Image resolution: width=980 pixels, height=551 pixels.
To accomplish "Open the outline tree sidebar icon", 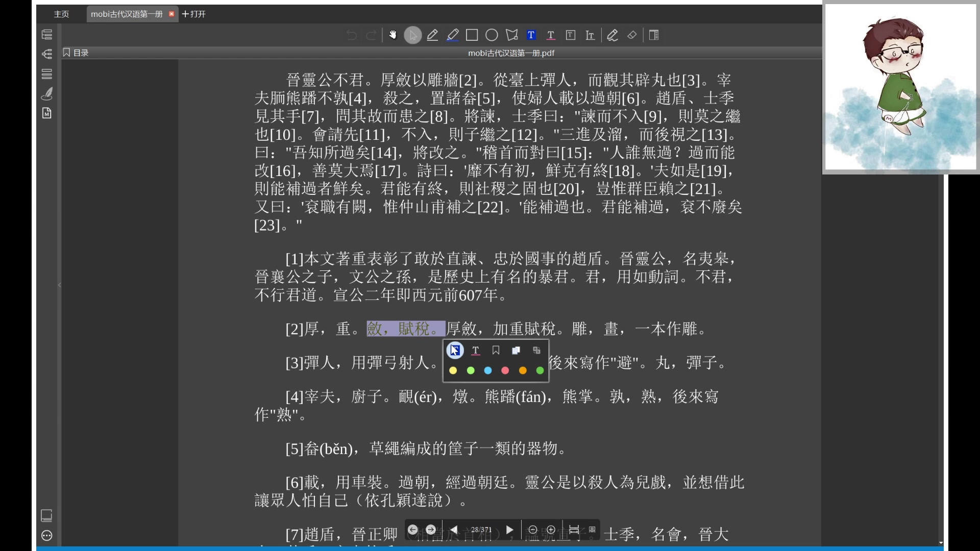I will (x=47, y=54).
